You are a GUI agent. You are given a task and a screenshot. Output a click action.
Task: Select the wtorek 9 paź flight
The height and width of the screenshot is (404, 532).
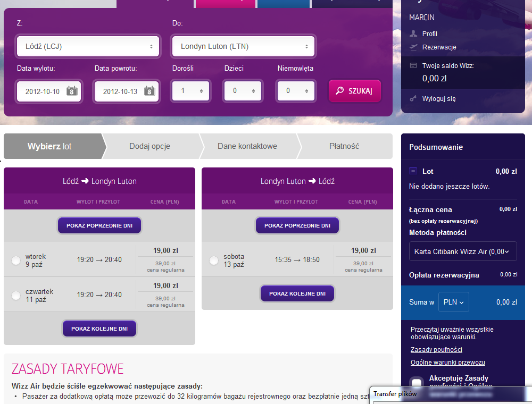tap(16, 260)
